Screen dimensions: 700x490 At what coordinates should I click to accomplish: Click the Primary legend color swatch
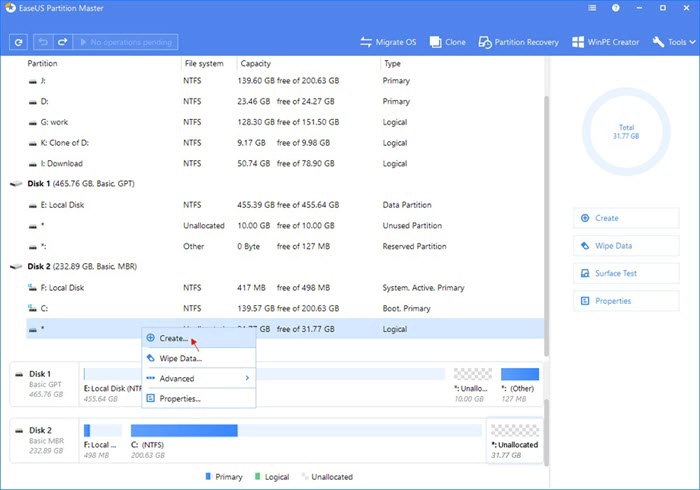coord(208,477)
